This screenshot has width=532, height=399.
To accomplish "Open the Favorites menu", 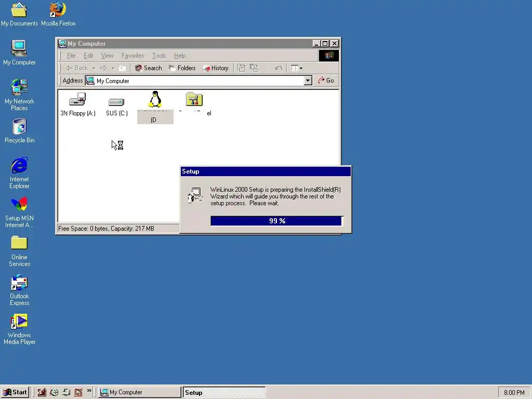I will pos(132,56).
